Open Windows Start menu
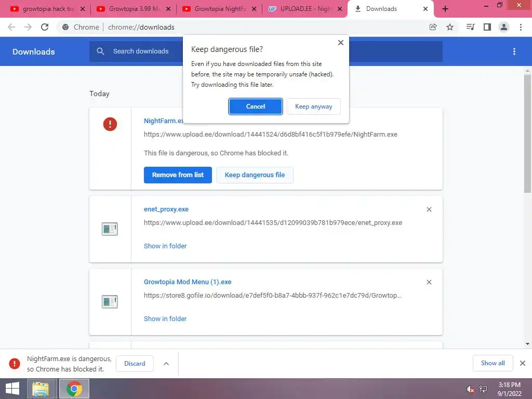Image resolution: width=532 pixels, height=399 pixels. click(12, 389)
